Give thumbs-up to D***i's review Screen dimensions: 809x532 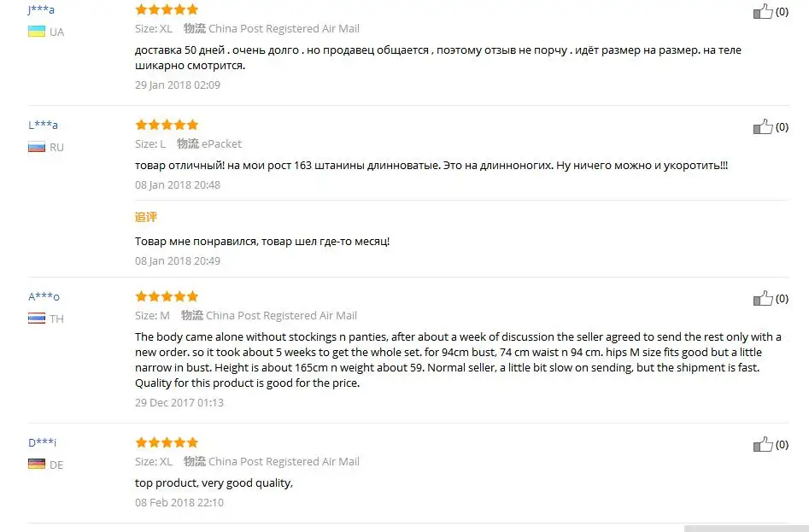tap(763, 444)
